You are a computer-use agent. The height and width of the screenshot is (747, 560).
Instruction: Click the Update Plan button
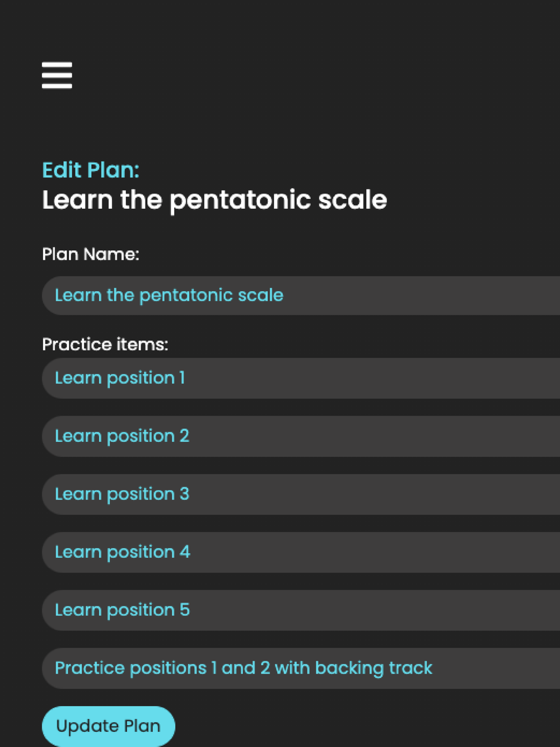click(109, 726)
